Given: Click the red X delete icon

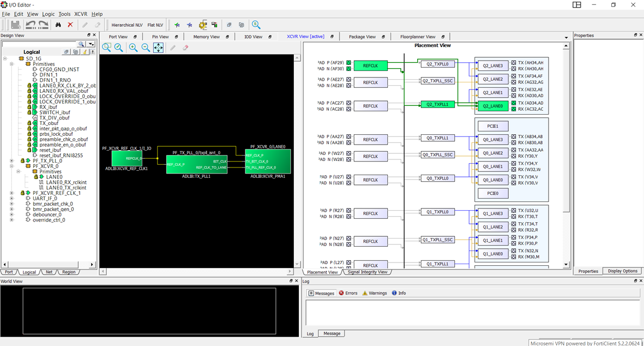Looking at the screenshot, I should click(x=70, y=25).
